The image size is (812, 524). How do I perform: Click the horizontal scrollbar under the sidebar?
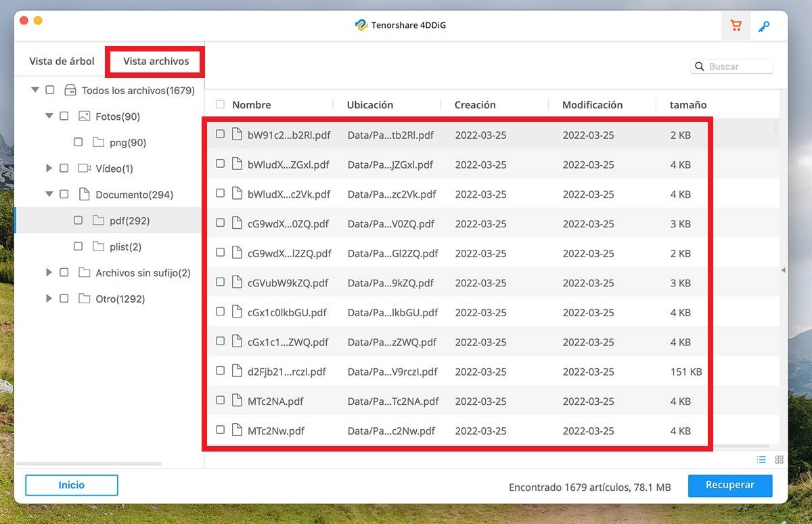coord(89,464)
